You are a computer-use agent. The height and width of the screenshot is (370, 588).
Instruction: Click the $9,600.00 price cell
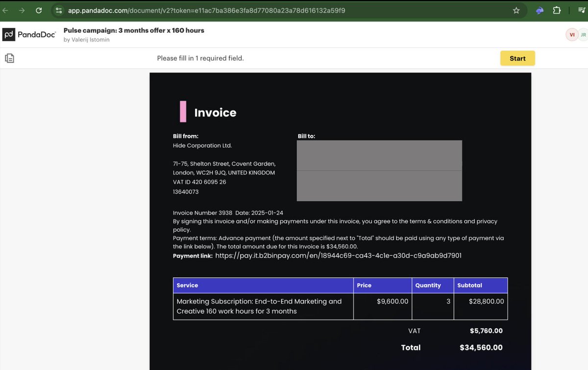point(383,306)
